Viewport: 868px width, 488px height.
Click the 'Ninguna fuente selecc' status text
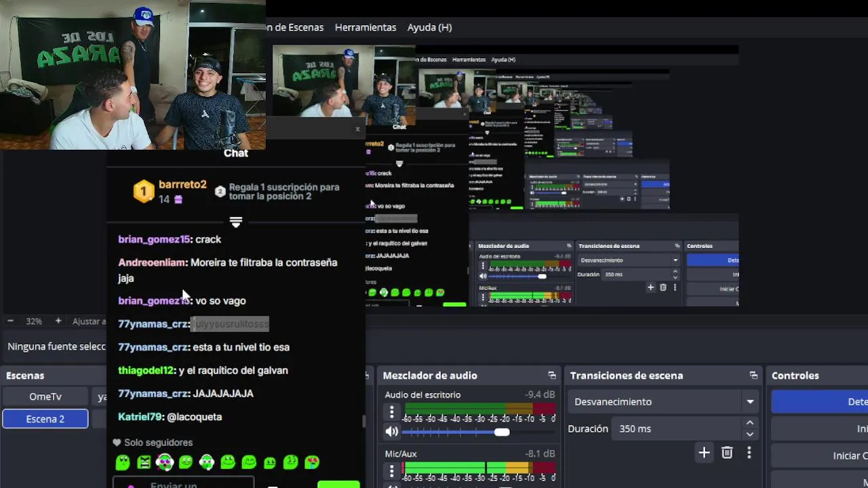click(x=56, y=346)
